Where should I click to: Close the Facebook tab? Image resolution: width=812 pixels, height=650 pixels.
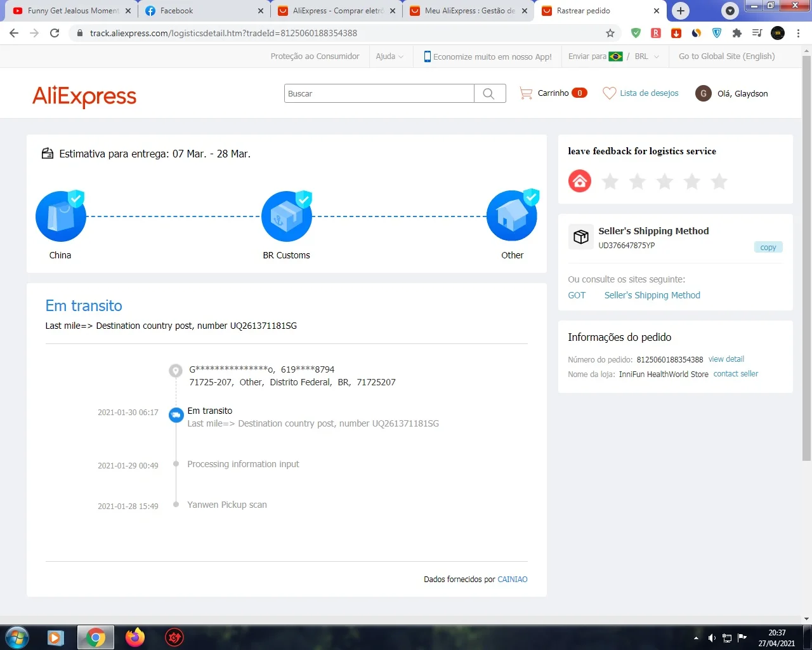pos(261,11)
